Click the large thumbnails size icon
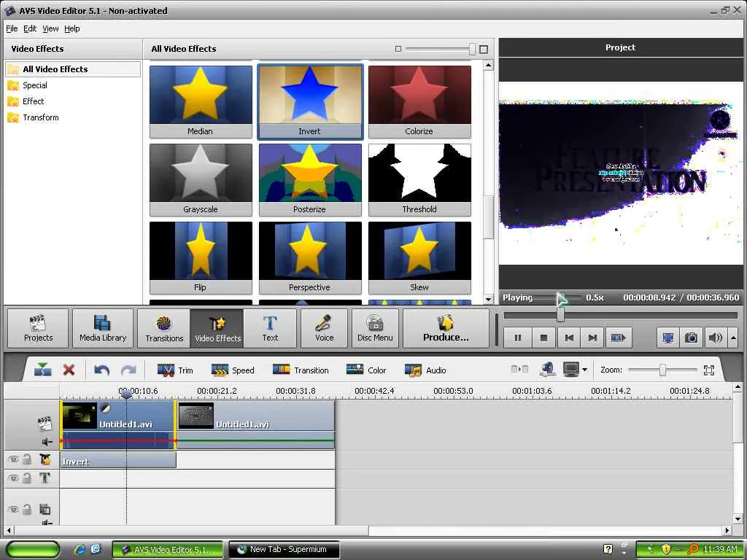 point(484,49)
